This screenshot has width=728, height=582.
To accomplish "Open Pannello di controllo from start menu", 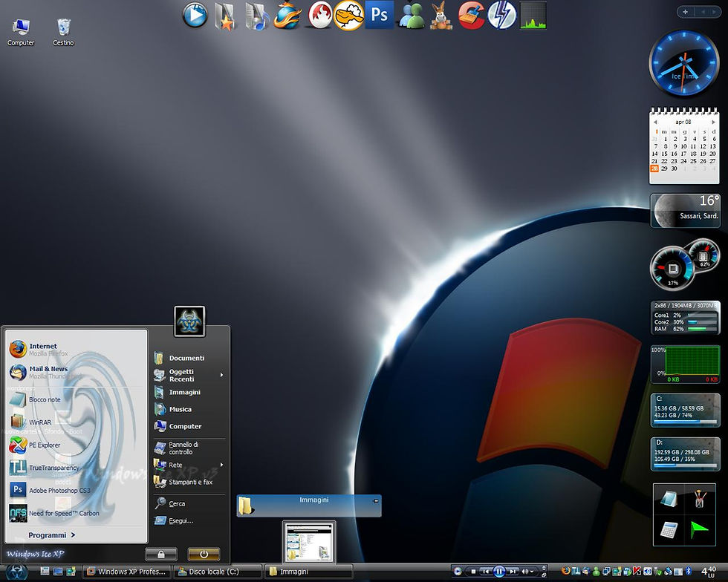I will point(181,448).
